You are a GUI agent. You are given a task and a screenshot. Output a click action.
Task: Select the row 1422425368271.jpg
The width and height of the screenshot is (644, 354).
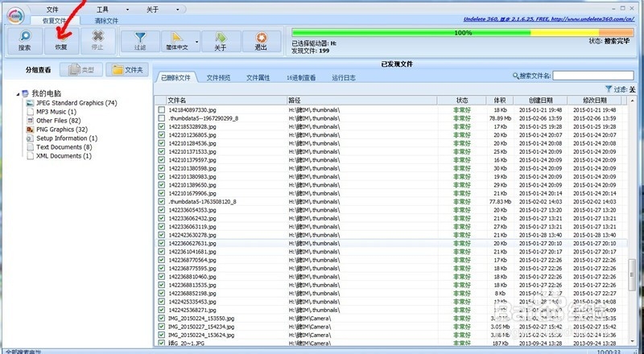(392, 310)
